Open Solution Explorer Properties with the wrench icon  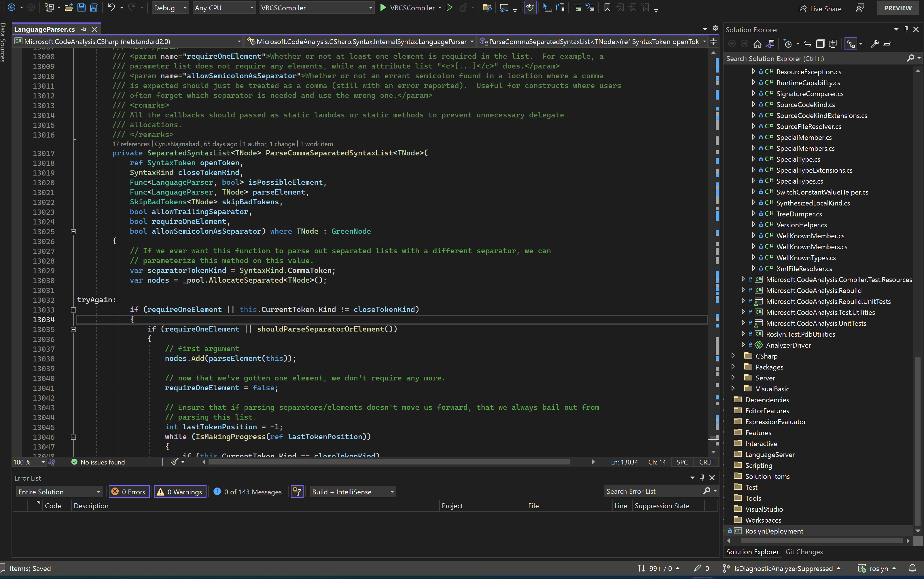pos(875,43)
